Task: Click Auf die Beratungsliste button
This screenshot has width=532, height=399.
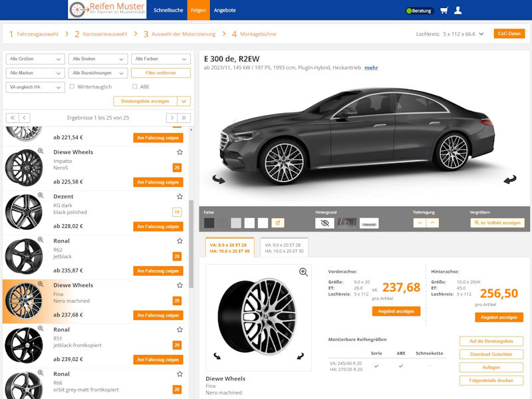Action: pyautogui.click(x=491, y=341)
